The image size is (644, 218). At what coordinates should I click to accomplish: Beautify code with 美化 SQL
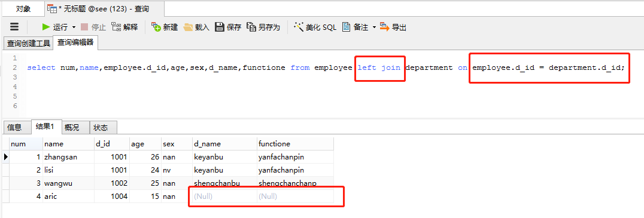315,27
